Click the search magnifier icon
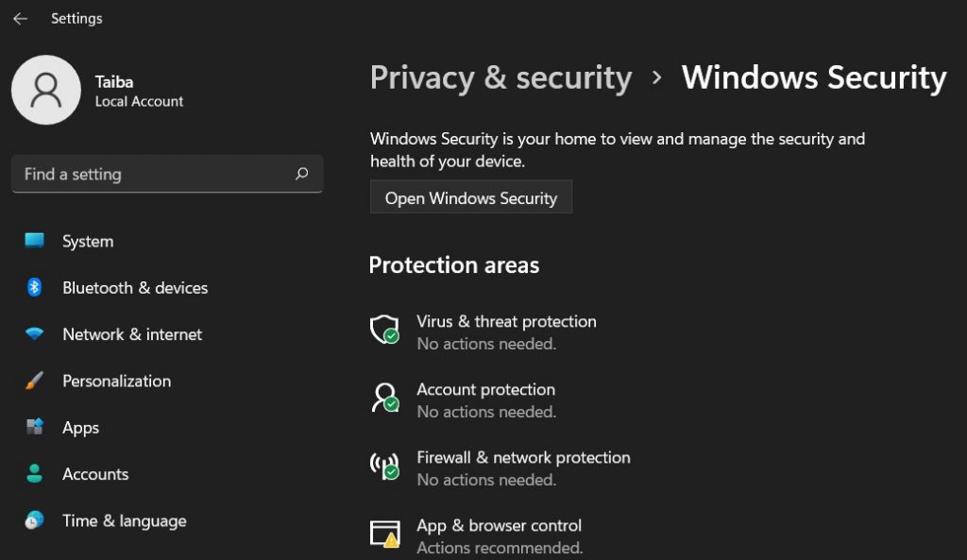Viewport: 967px width, 560px height. (x=301, y=174)
